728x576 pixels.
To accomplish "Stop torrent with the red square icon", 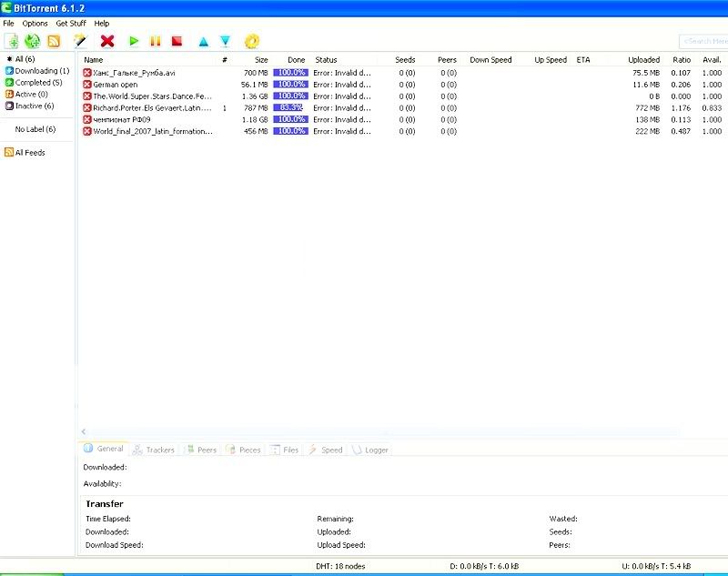I will (x=177, y=41).
